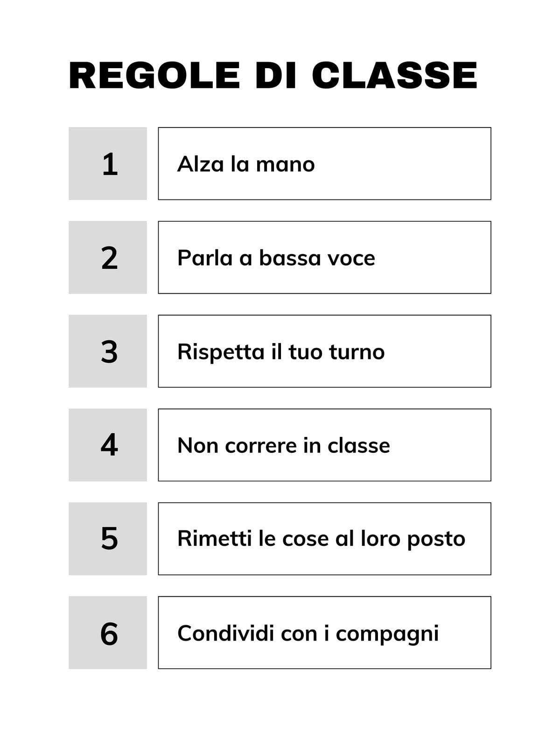This screenshot has height=747, width=560.
Task: Select the gray number 6 box
Action: [108, 633]
